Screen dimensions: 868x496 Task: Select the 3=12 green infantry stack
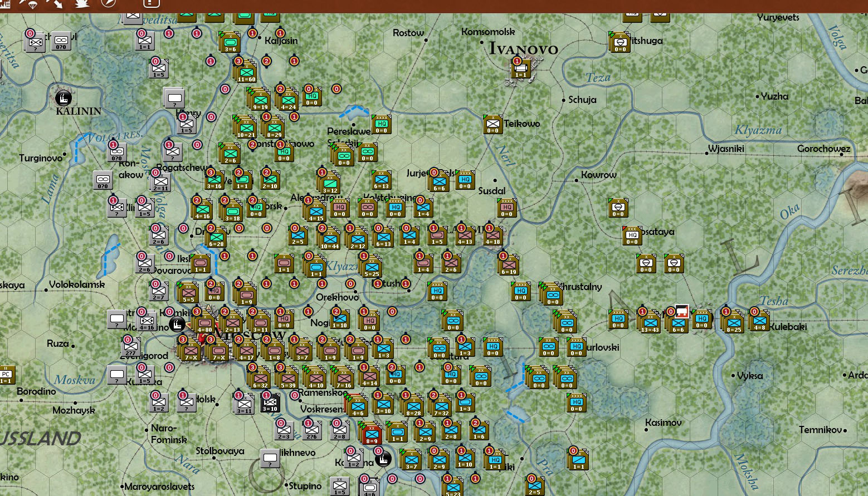coord(330,184)
